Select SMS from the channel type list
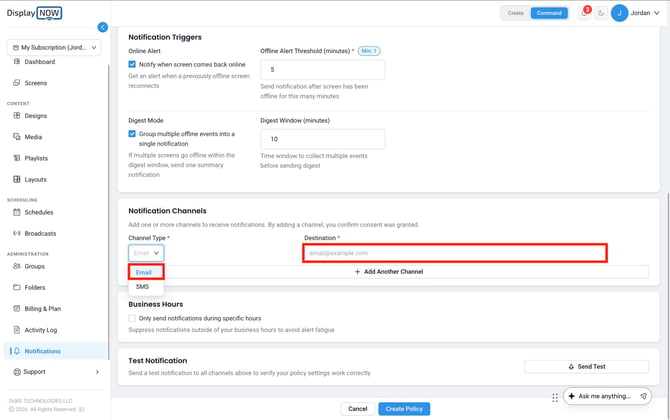Screen dimensions: 670x420 point(143,287)
